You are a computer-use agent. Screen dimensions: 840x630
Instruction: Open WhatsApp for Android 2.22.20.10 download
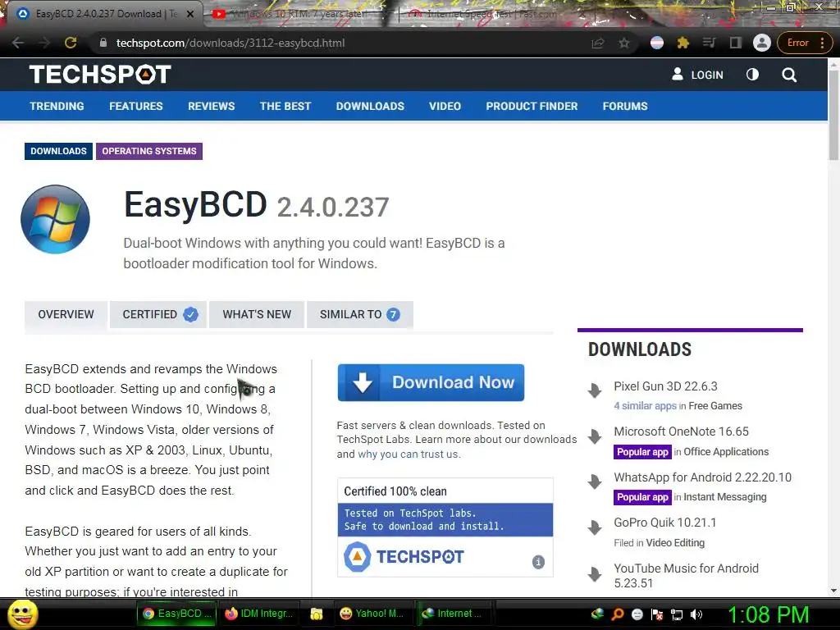tap(702, 477)
